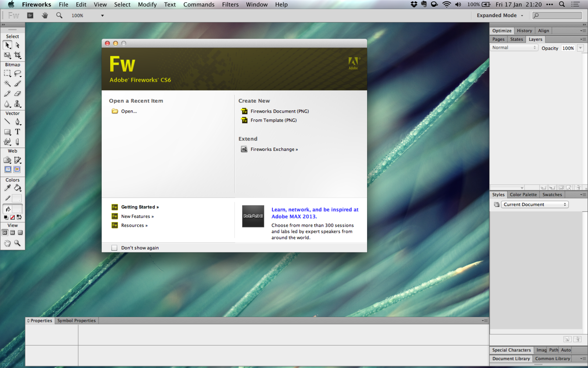Open the Layers panel options menu
Screen dimensions: 588x368
[x=583, y=39]
